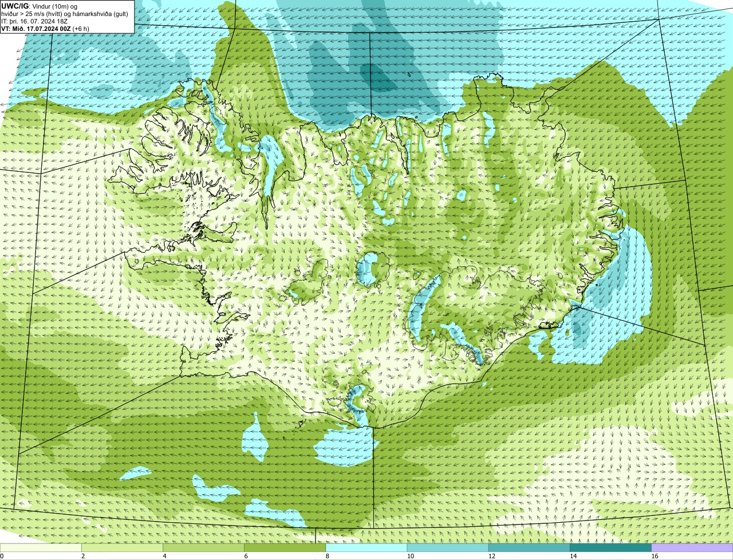Click the "UWC/IG: Vindur (10m) og" title line
This screenshot has width=733, height=560.
[40, 6]
